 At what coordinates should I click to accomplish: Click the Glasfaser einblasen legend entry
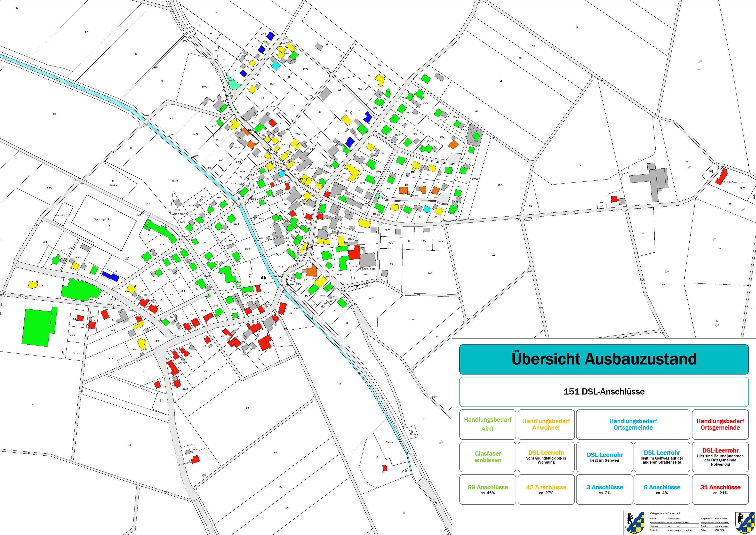click(487, 457)
